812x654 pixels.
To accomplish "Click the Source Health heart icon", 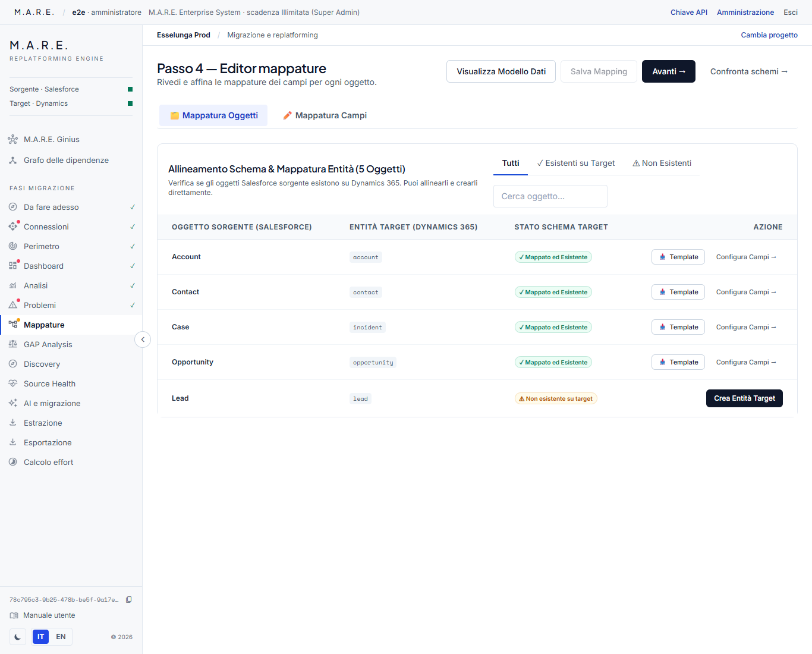I will click(12, 383).
